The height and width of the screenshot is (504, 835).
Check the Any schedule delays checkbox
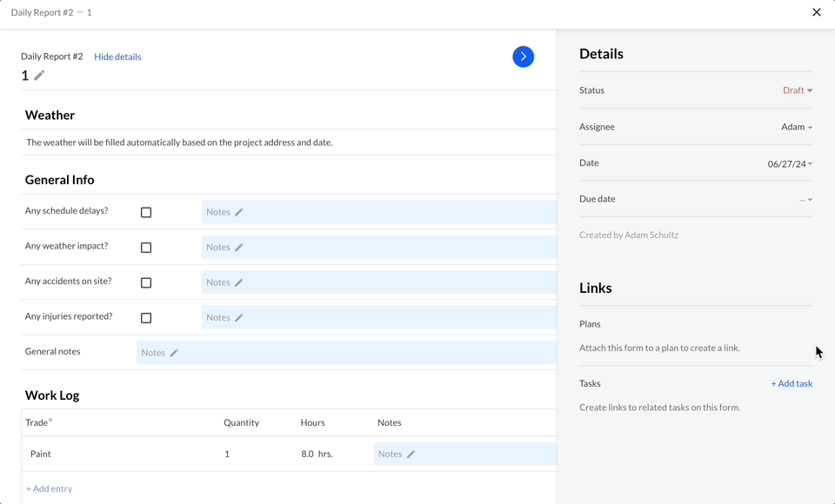[145, 211]
